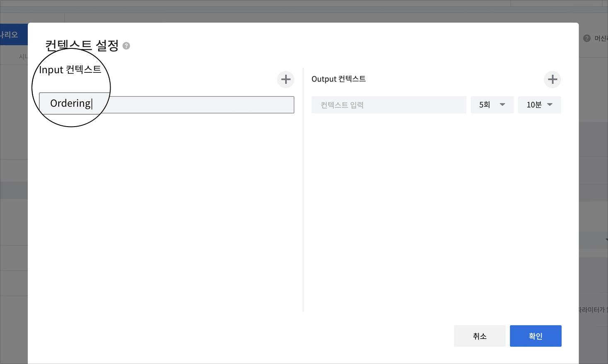608x364 pixels.
Task: Click the Output 컨텍스트 입력 text field
Action: point(388,105)
